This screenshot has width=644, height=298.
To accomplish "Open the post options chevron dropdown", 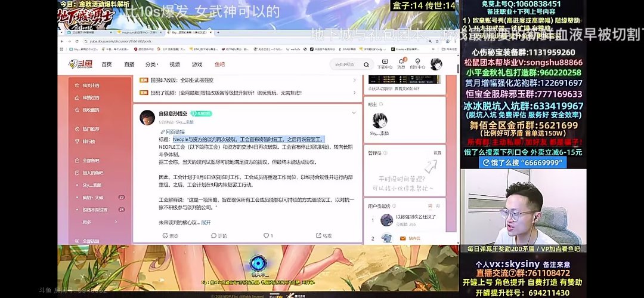I will [x=354, y=113].
